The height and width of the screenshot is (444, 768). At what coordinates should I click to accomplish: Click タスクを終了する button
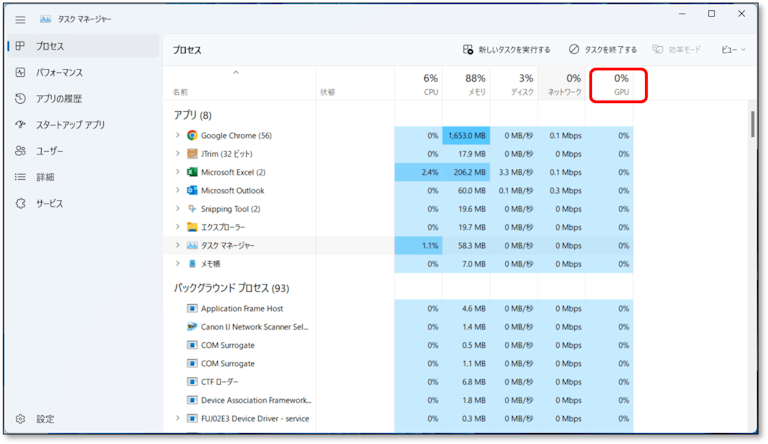602,49
